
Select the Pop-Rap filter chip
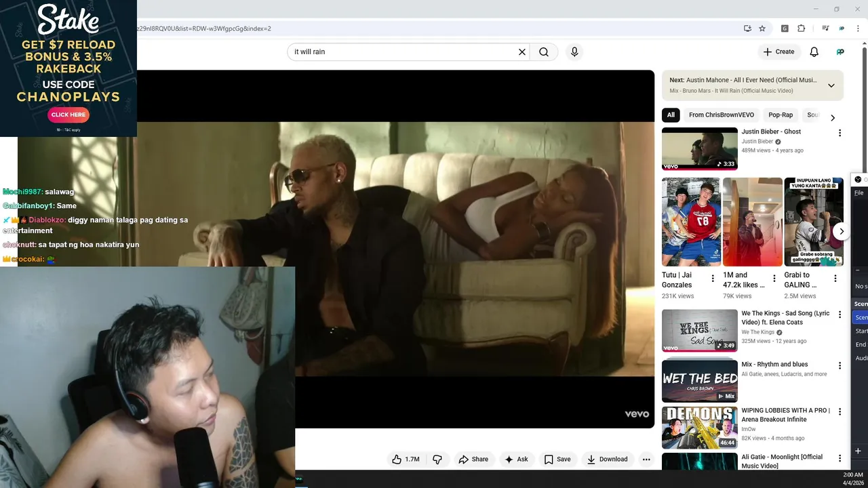pyautogui.click(x=781, y=115)
